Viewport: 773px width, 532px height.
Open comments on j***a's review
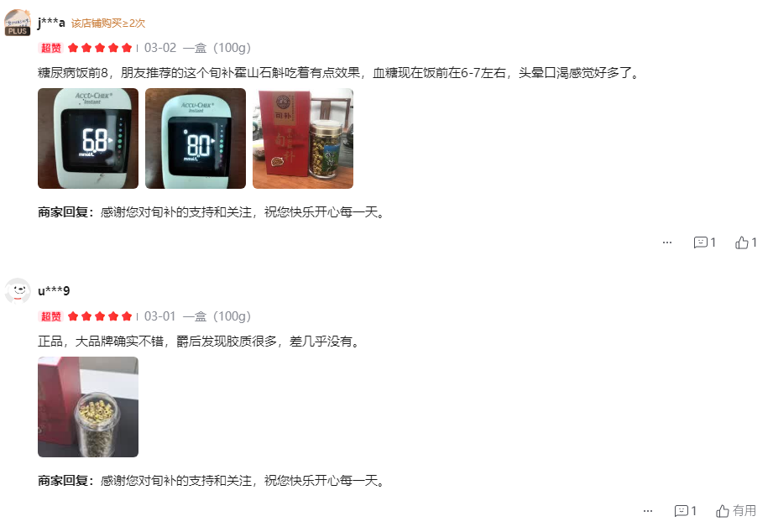point(704,243)
